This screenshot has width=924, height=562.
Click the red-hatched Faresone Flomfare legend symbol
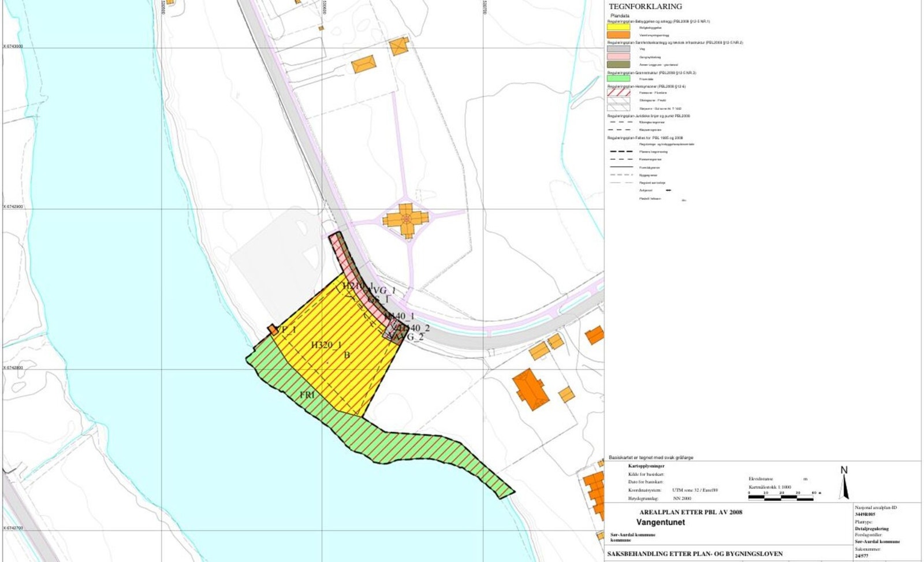[619, 92]
